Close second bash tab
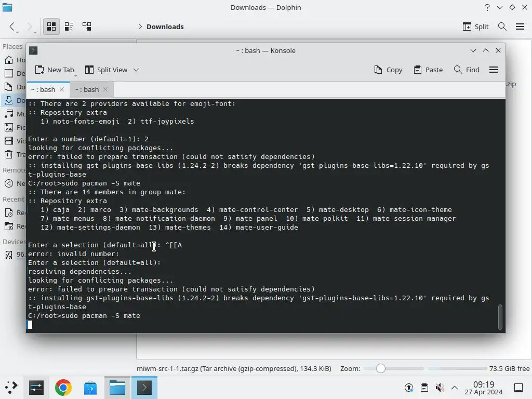Screen dimensions: 532x399 click(x=105, y=89)
